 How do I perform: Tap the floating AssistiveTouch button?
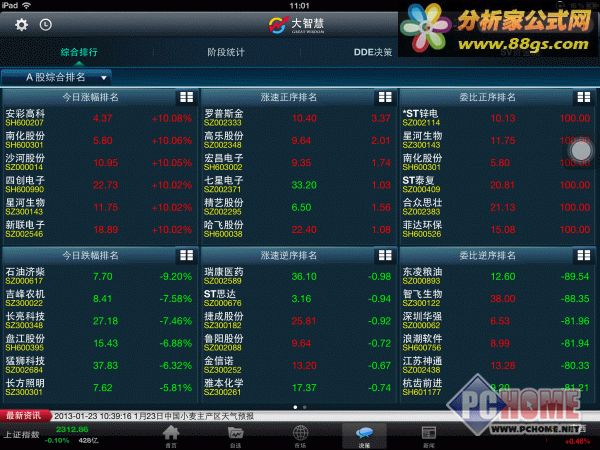pyautogui.click(x=581, y=150)
